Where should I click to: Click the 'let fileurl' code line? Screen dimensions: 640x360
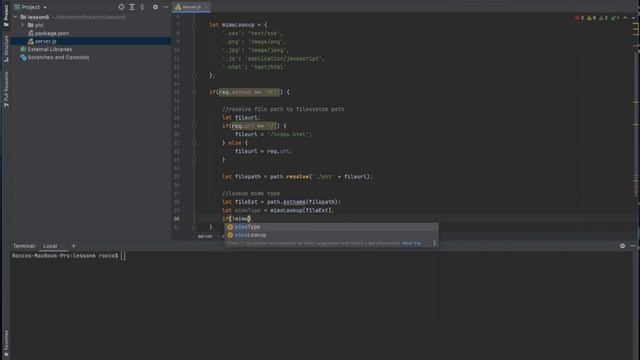point(241,118)
